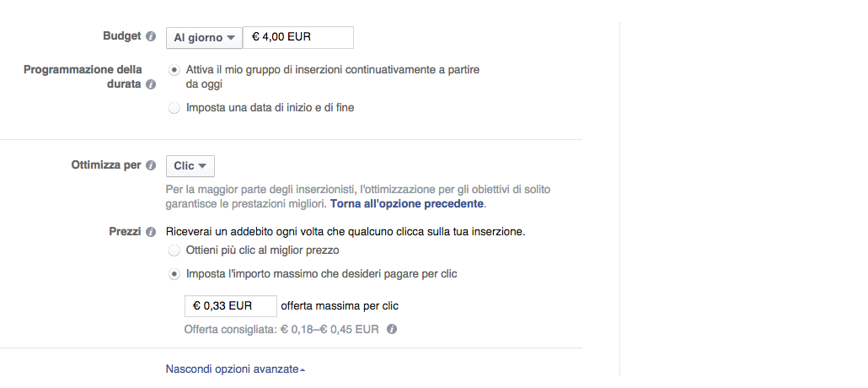This screenshot has width=868, height=388.
Task: Click info icon after Offerta consigliata range
Action: coord(392,329)
